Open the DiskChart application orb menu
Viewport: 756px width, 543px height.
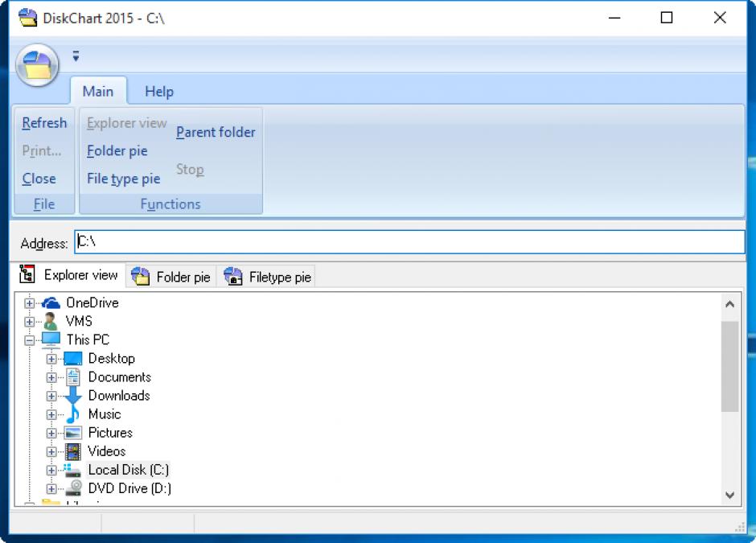(x=38, y=65)
